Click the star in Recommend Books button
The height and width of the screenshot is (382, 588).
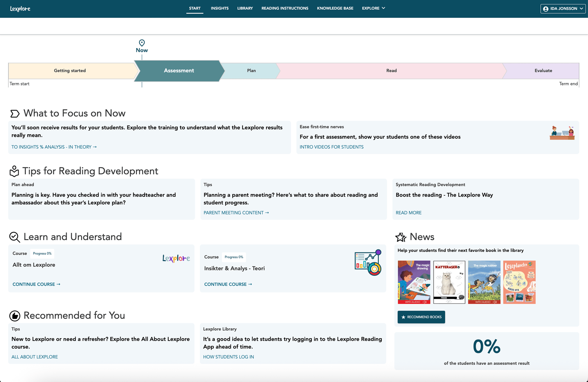[x=403, y=317]
